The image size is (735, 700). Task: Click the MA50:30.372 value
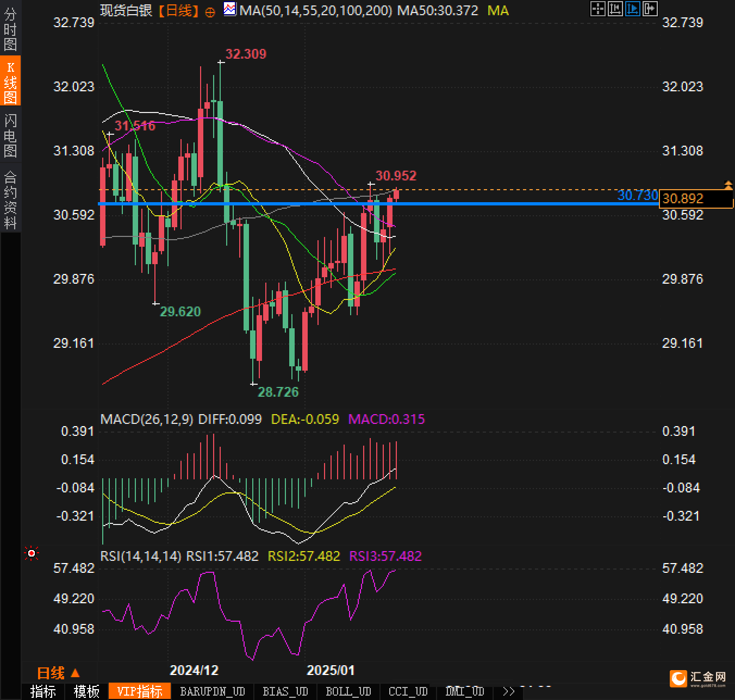tap(438, 10)
